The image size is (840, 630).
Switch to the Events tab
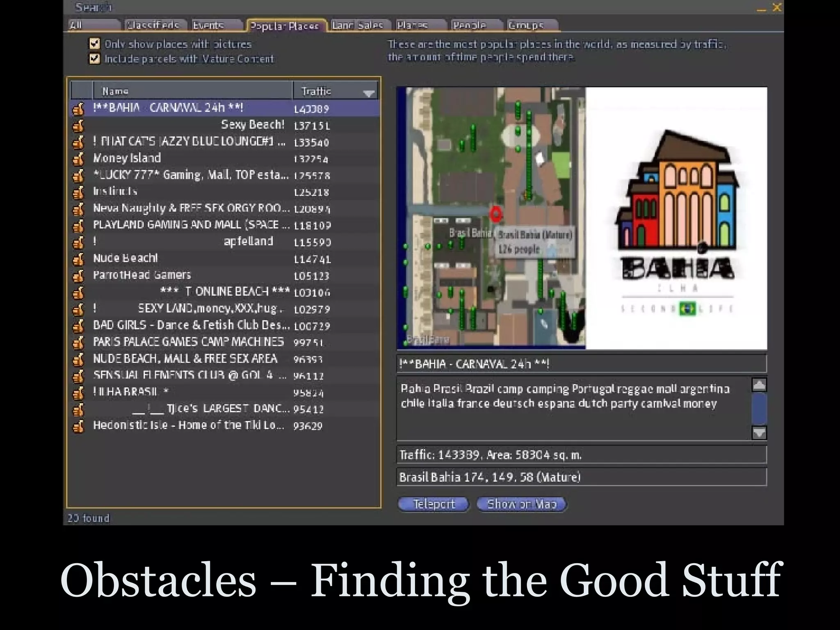click(x=217, y=25)
